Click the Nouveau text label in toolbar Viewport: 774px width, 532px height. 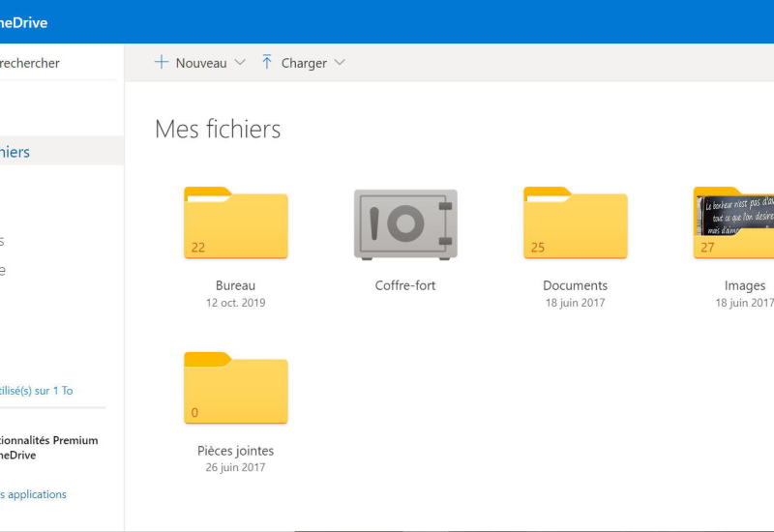tap(200, 63)
